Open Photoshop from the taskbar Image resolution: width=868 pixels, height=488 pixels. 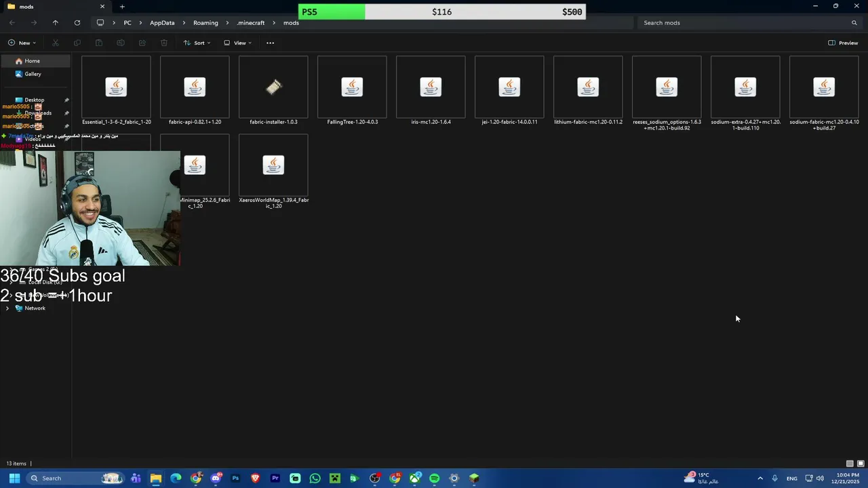235,478
